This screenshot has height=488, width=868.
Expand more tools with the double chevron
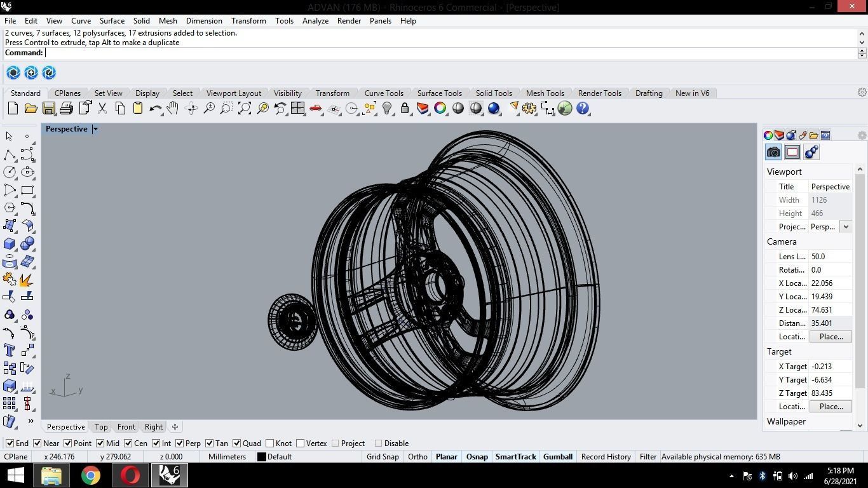click(x=31, y=421)
